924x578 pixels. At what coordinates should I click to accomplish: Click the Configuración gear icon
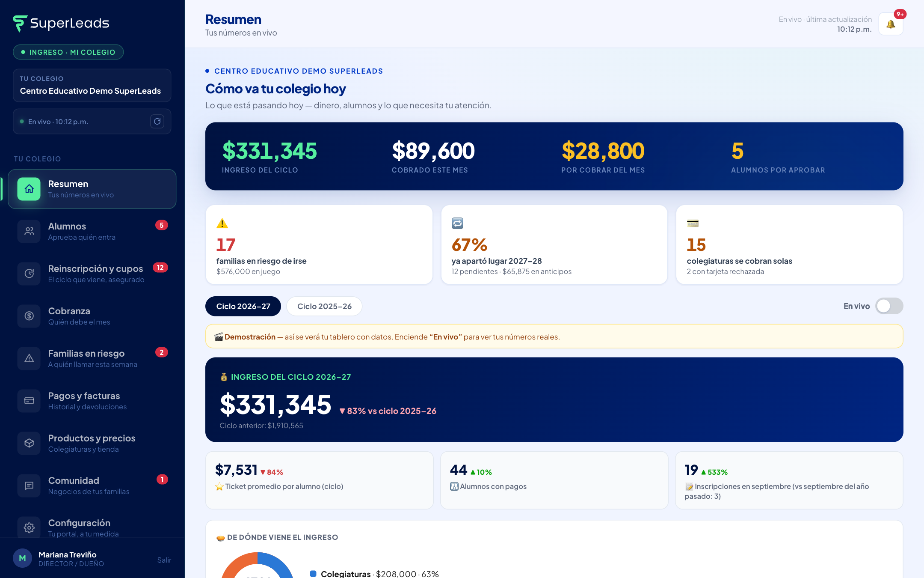(x=29, y=527)
